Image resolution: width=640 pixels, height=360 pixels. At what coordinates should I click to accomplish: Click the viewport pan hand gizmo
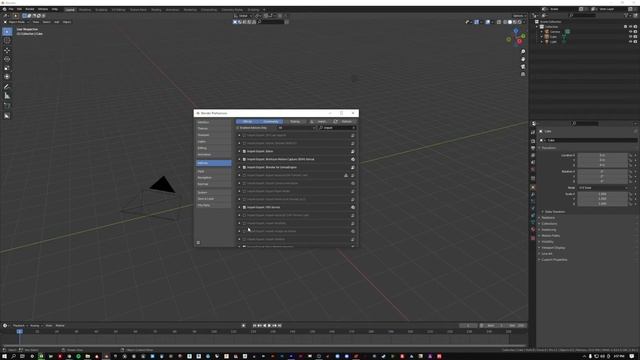click(523, 59)
